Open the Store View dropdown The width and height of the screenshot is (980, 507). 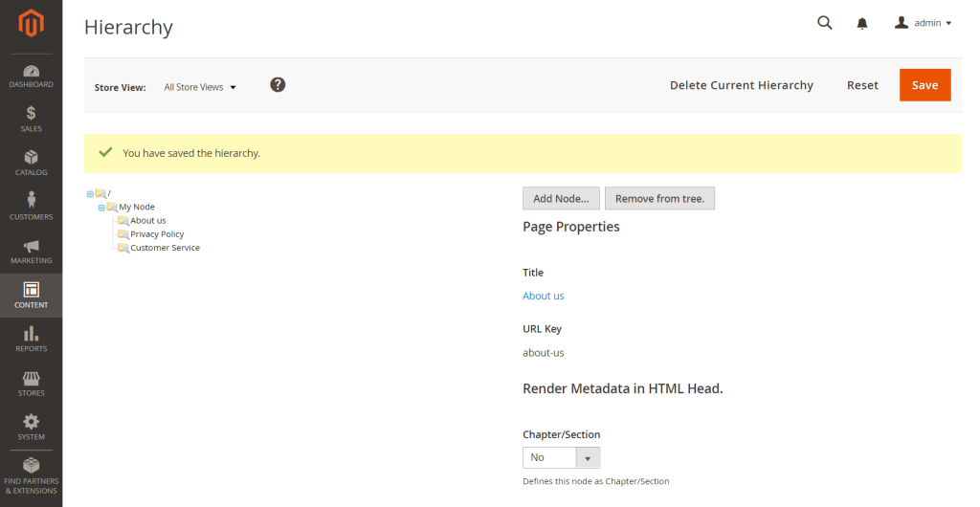[x=199, y=87]
